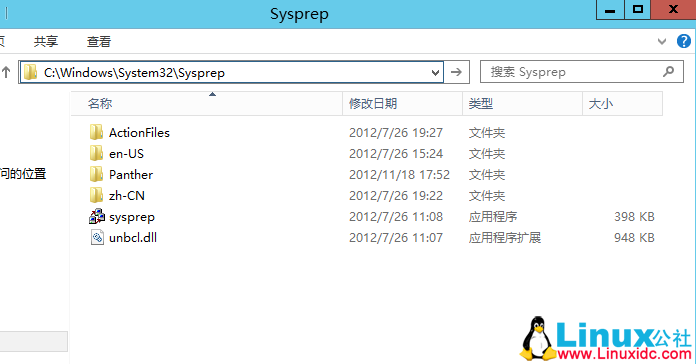The image size is (696, 364).
Task: Click the folder icon in the address bar
Action: [30, 72]
